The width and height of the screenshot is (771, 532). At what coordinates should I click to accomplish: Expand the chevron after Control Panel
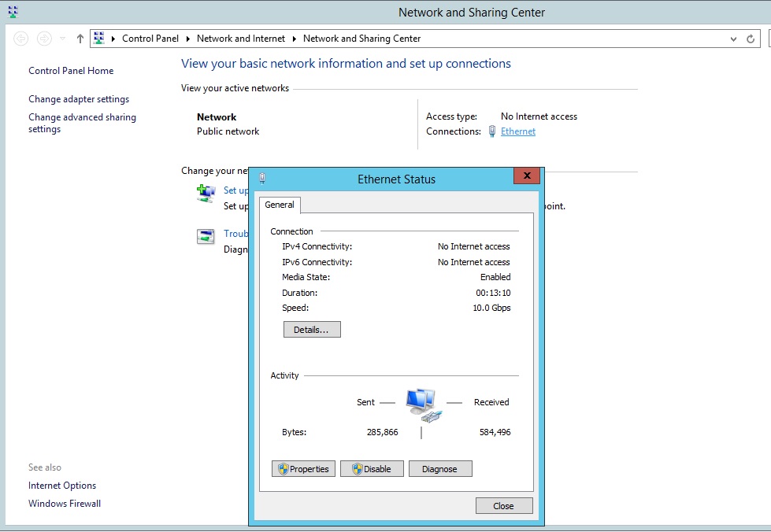188,39
